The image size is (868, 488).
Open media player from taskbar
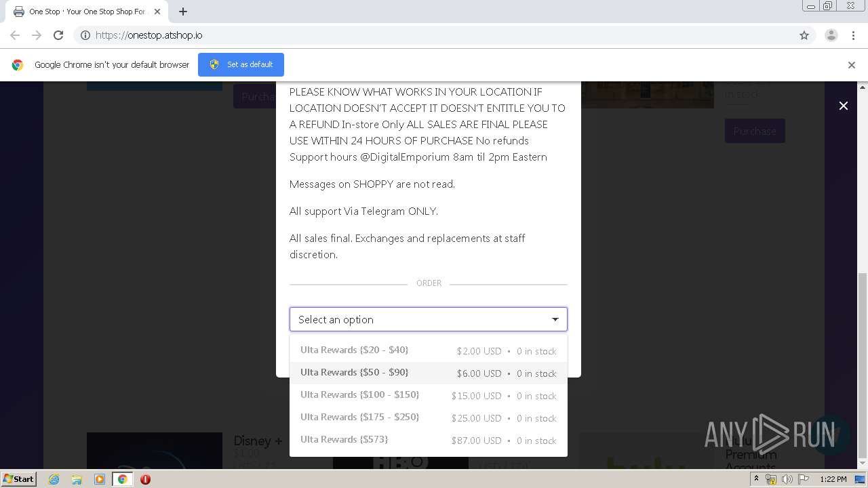pos(100,479)
